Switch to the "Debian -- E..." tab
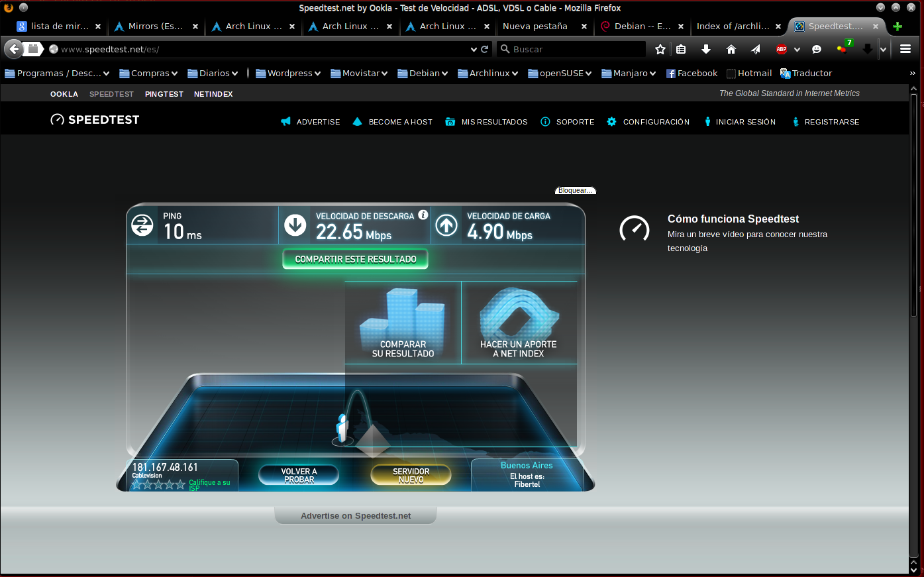Viewport: 924px width, 577px height. [642, 26]
